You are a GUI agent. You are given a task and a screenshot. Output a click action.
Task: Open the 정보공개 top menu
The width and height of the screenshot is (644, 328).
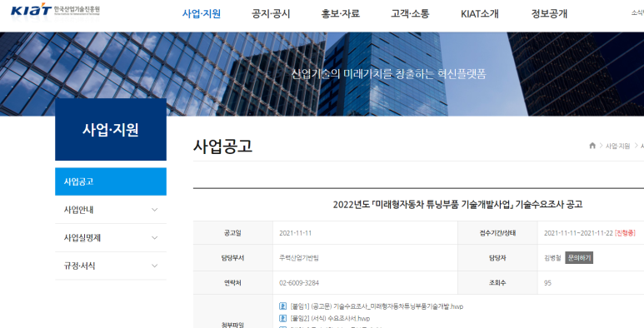click(549, 13)
